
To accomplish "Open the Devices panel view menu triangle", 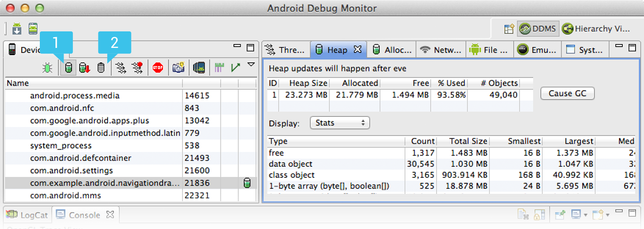I will [x=251, y=64].
